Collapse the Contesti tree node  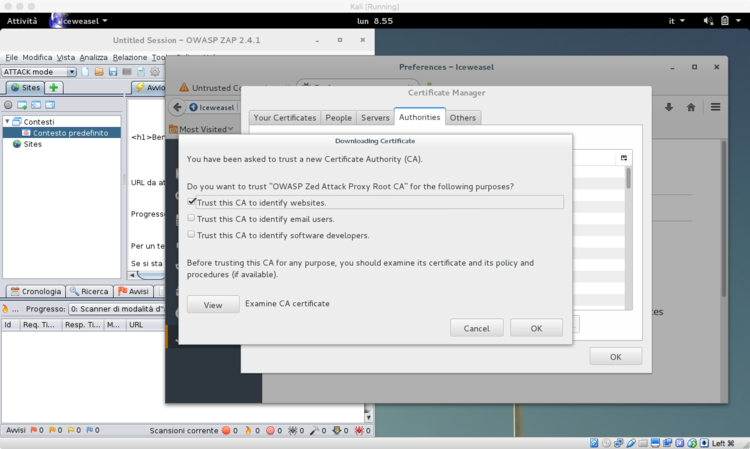coord(7,121)
